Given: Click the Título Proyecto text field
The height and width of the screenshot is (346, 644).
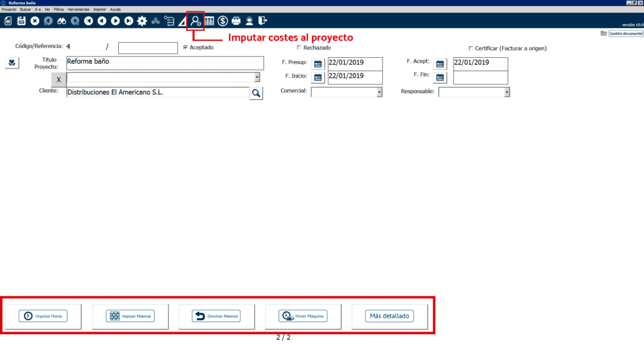Looking at the screenshot, I should (x=165, y=63).
